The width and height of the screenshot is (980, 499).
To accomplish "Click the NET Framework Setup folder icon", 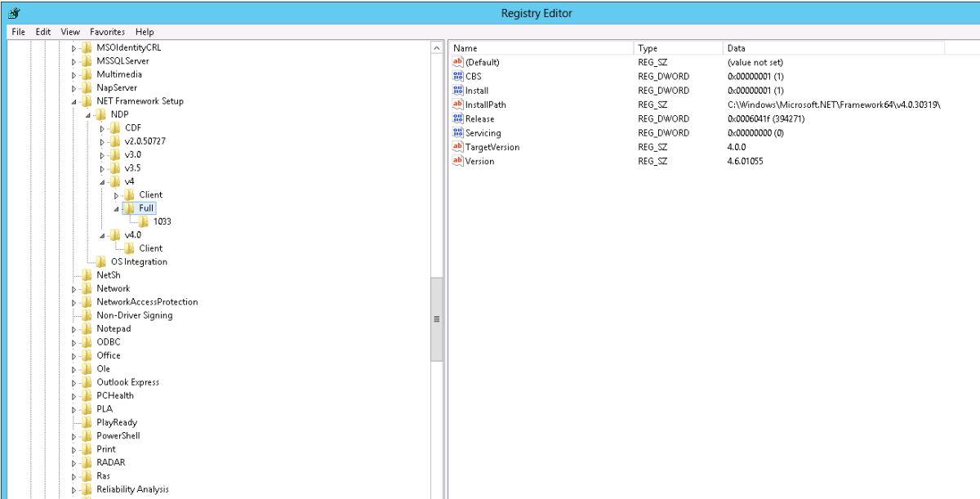I will (x=87, y=101).
